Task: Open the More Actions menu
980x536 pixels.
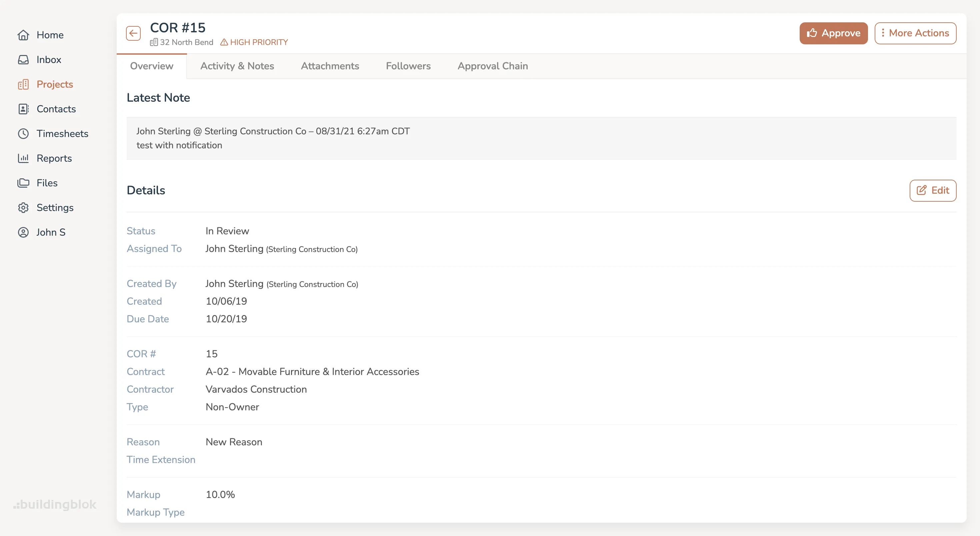Action: point(915,33)
